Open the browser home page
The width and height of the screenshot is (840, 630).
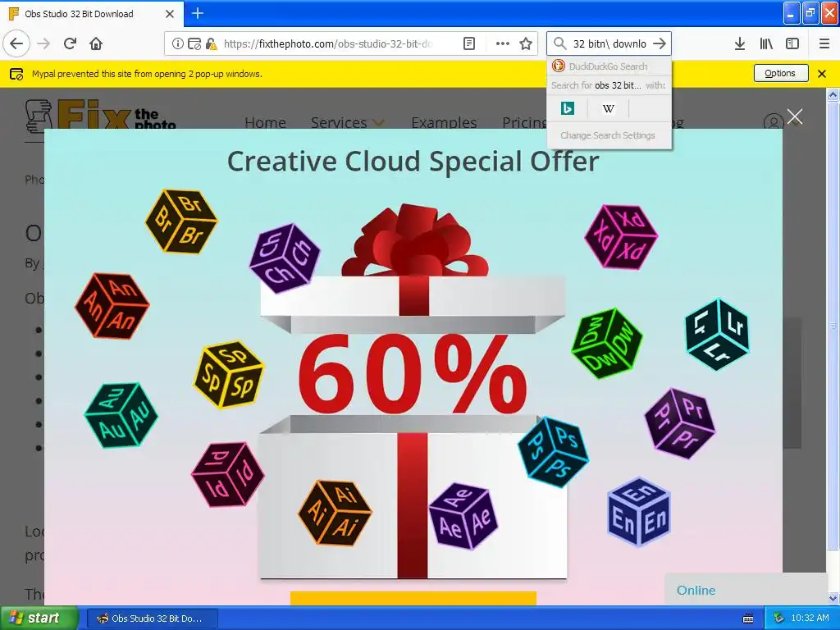coord(96,43)
